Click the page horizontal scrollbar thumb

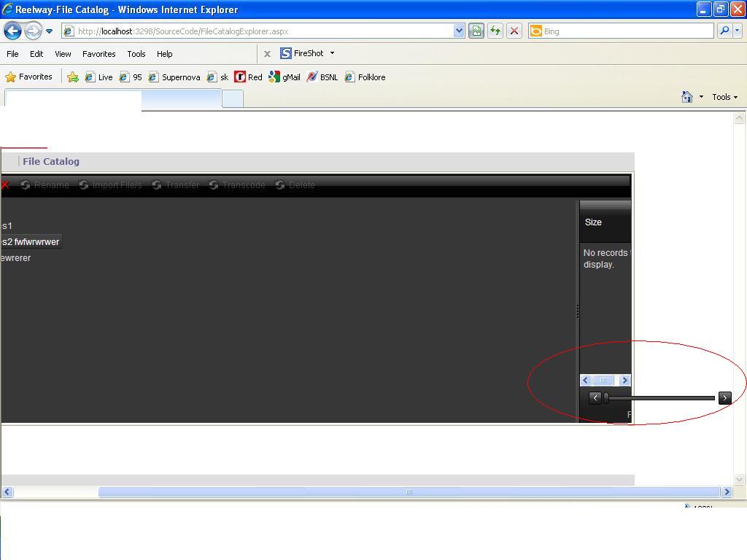(x=409, y=492)
